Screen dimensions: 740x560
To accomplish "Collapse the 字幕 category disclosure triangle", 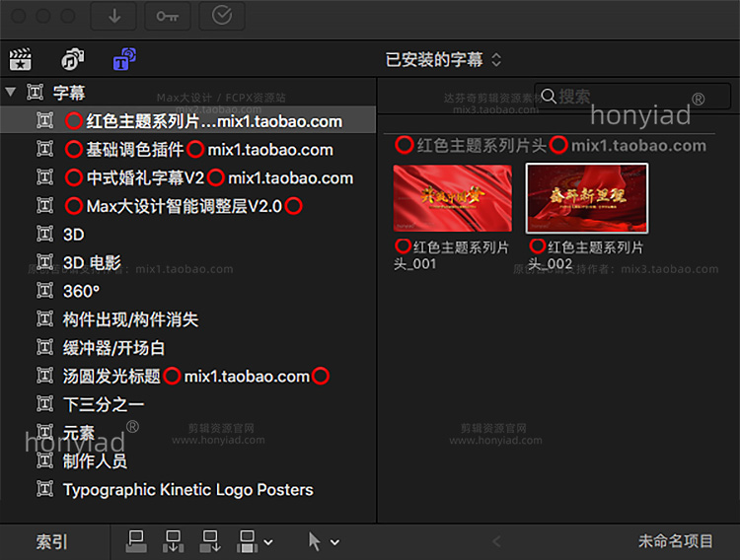I will [11, 92].
